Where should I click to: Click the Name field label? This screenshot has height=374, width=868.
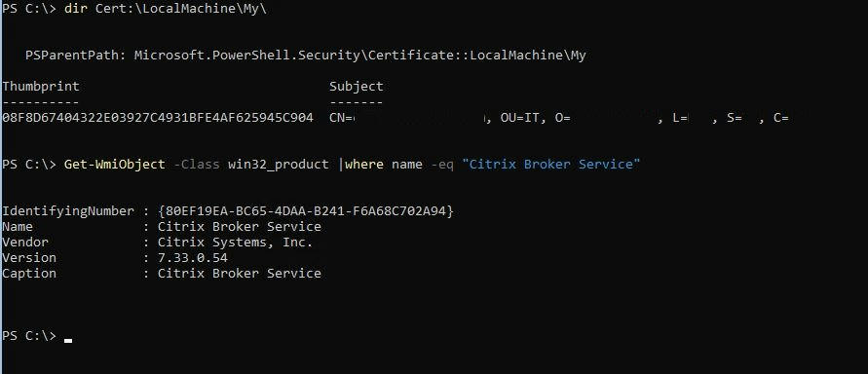18,227
